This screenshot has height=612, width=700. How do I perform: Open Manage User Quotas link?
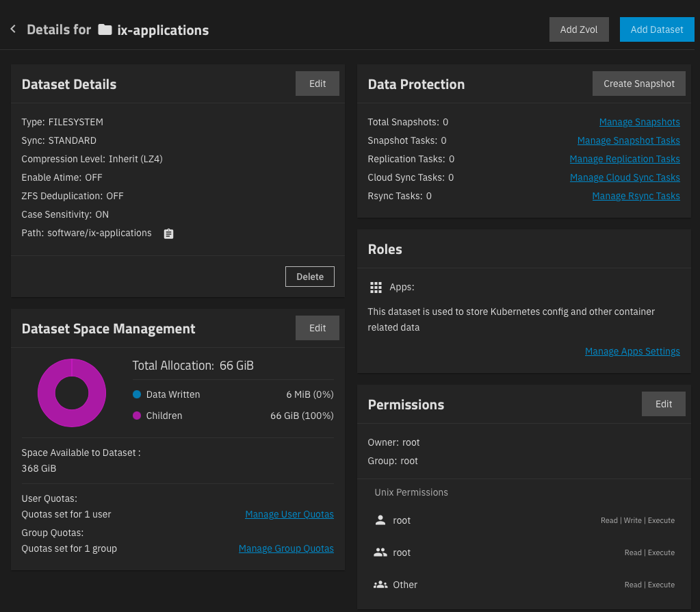tap(289, 514)
